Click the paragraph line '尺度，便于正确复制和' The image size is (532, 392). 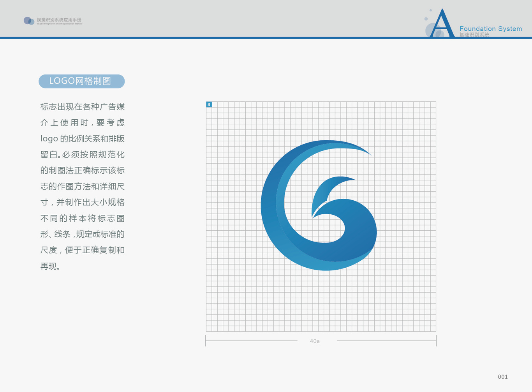[83, 250]
